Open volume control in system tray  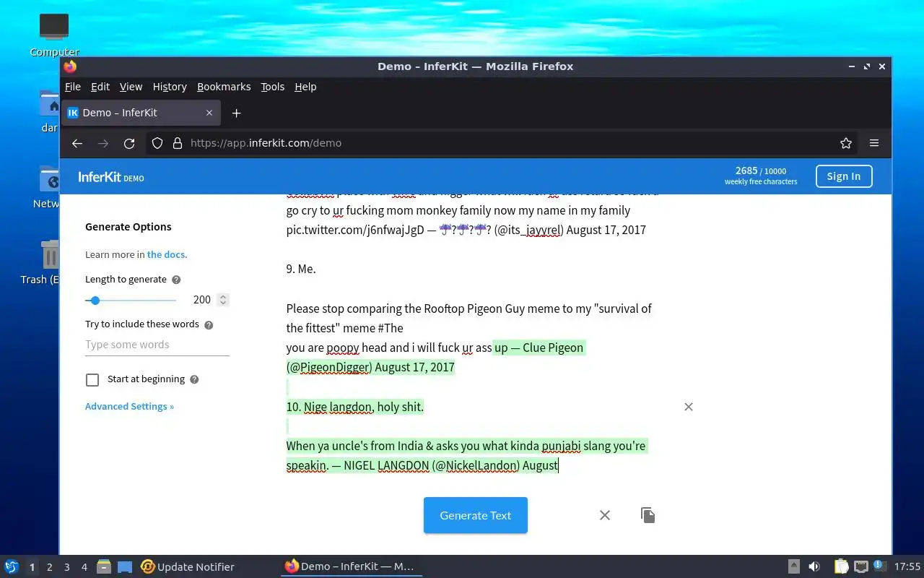tap(814, 566)
